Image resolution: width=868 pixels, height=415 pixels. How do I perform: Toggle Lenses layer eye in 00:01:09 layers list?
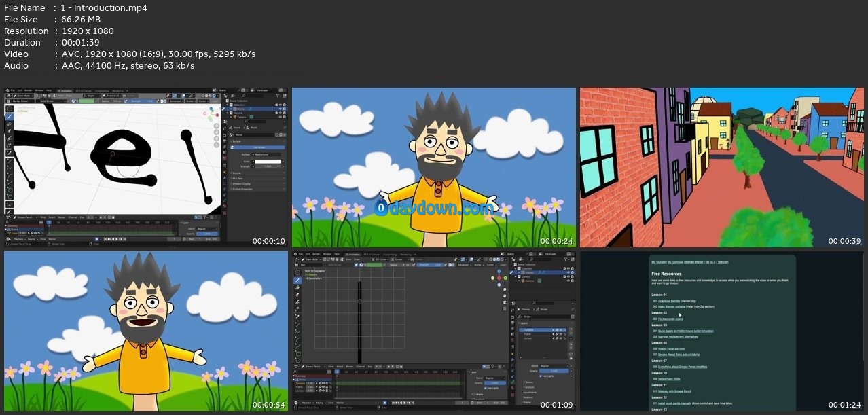pos(560,338)
